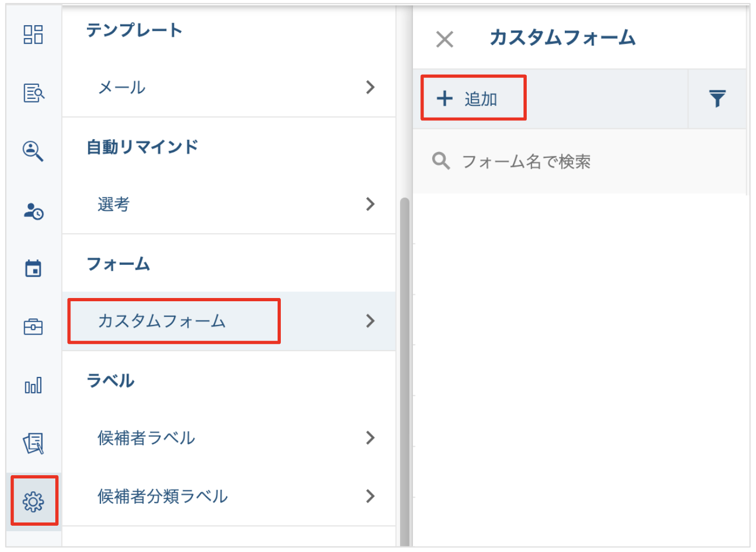The height and width of the screenshot is (552, 756).
Task: Open the settings gear icon
Action: [x=33, y=502]
